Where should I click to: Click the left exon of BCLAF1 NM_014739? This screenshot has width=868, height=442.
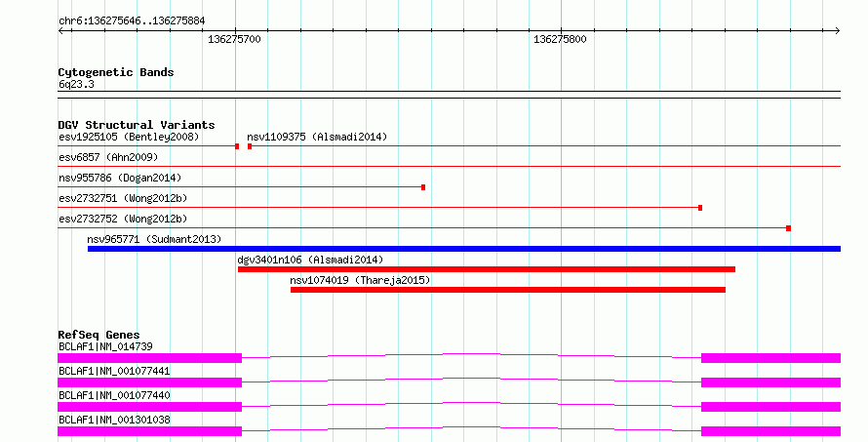point(149,358)
